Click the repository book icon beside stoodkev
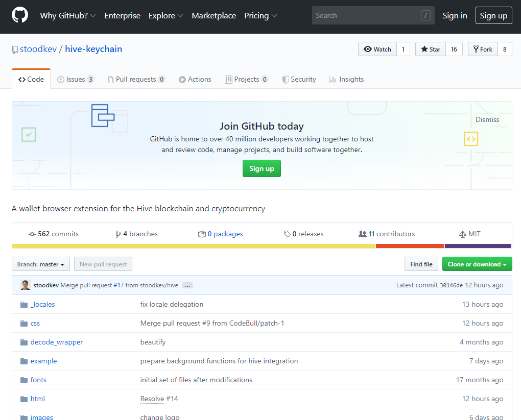521x420 pixels. [15, 50]
